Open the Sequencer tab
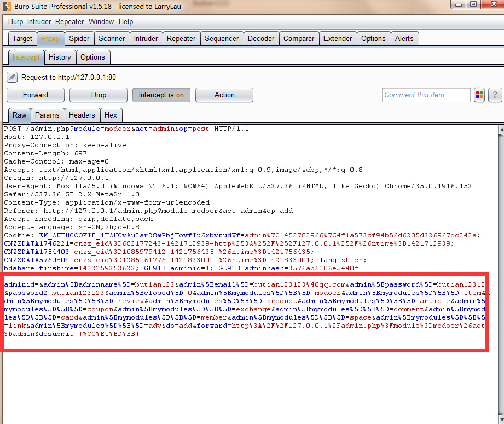The height and width of the screenshot is (424, 504). 222,39
